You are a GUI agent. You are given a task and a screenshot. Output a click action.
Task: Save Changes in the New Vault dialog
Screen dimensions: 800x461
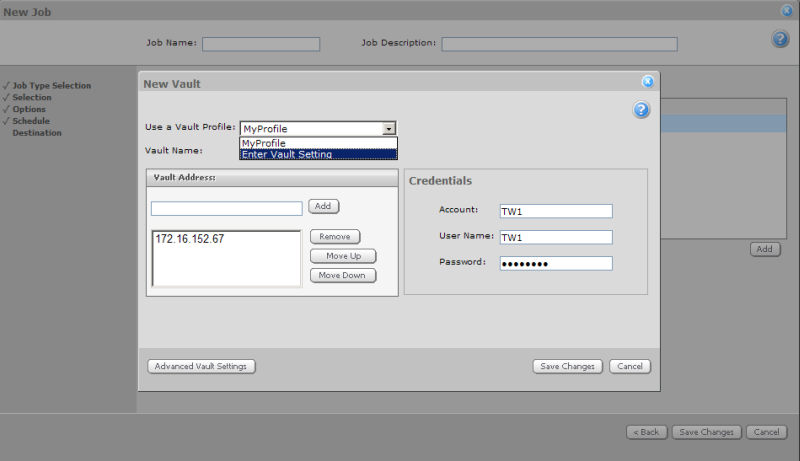[x=567, y=366]
